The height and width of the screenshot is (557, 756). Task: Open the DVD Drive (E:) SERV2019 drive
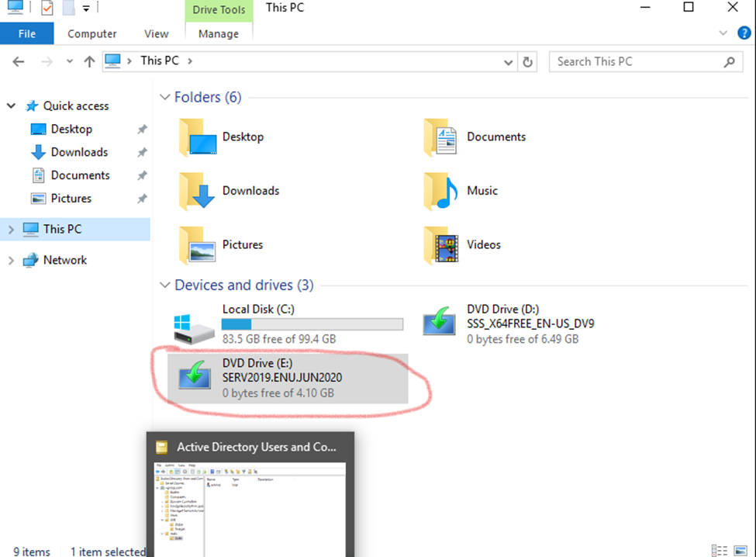pyautogui.click(x=287, y=378)
